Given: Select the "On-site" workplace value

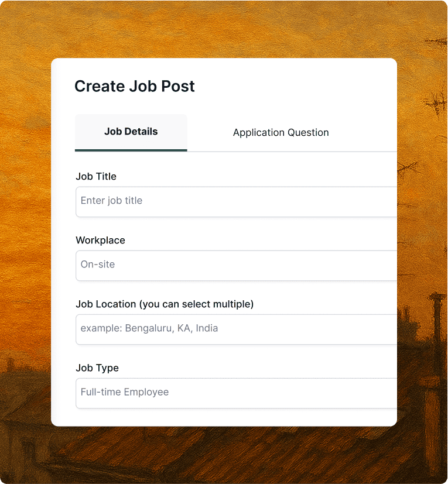Looking at the screenshot, I should pyautogui.click(x=98, y=265).
